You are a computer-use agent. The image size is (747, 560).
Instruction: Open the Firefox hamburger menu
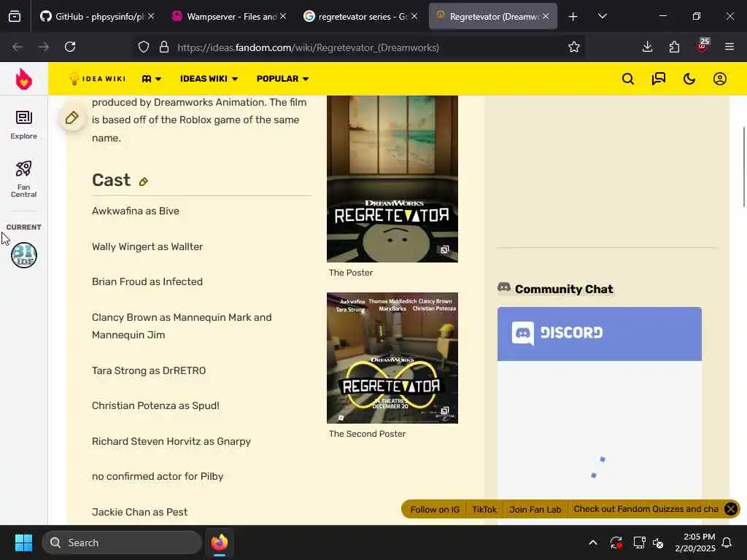click(729, 47)
